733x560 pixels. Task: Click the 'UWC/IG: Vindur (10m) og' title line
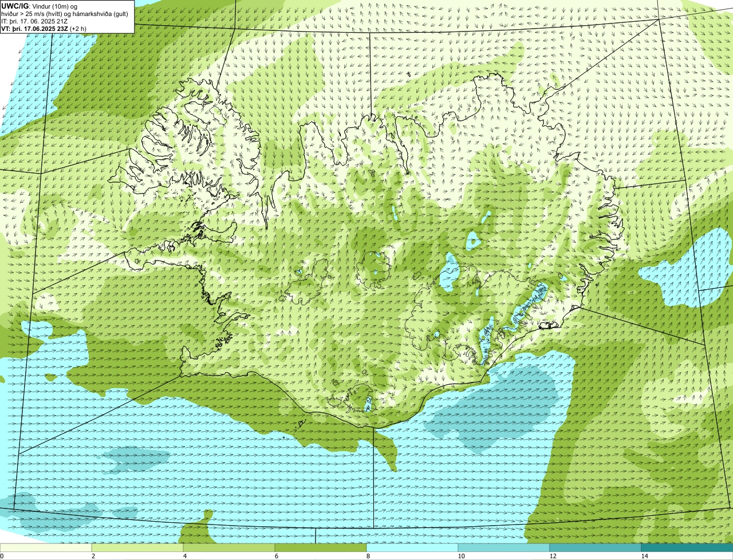coord(40,6)
